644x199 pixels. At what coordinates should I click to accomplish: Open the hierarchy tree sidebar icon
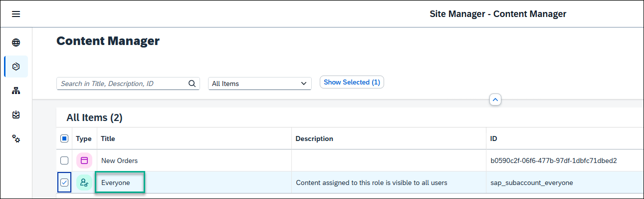16,90
